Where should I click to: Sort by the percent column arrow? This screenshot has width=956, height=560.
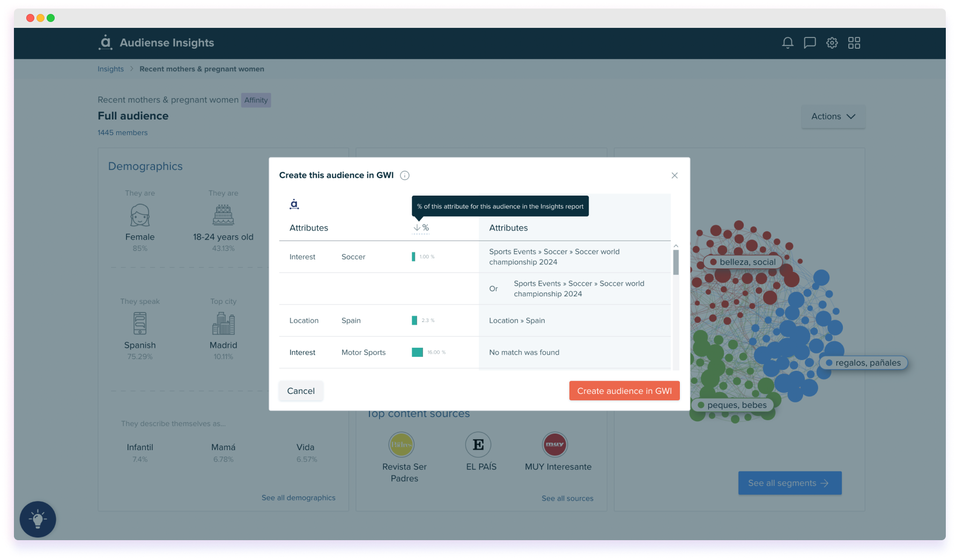click(417, 228)
